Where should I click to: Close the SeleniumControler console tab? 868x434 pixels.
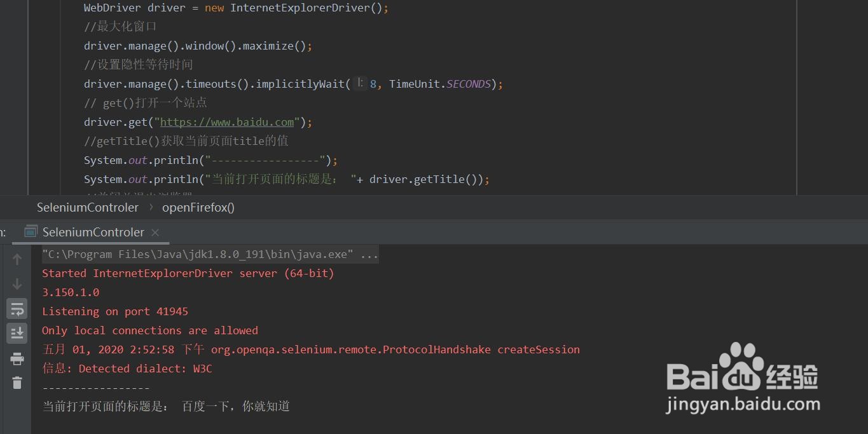(x=155, y=233)
